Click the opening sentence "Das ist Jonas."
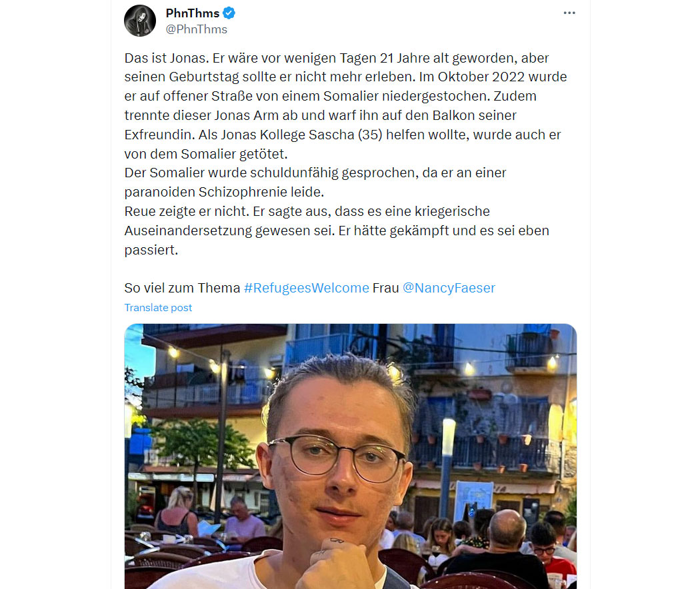The width and height of the screenshot is (700, 589). point(167,59)
